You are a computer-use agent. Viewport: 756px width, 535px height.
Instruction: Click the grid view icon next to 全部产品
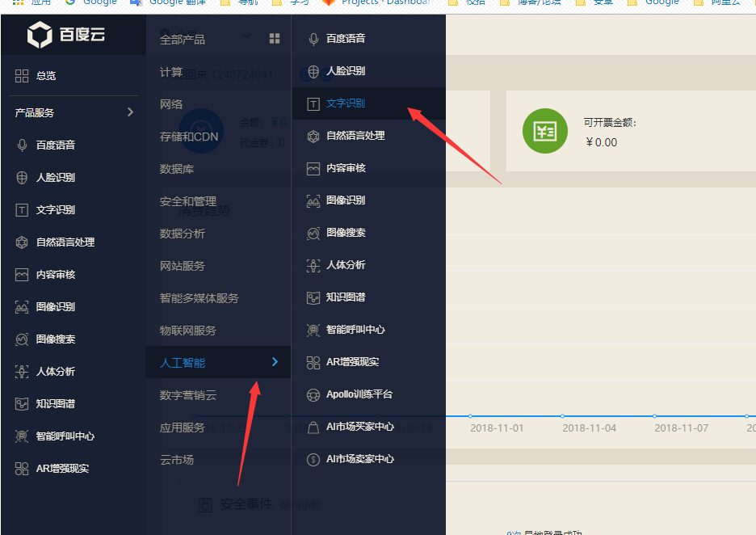click(x=275, y=39)
